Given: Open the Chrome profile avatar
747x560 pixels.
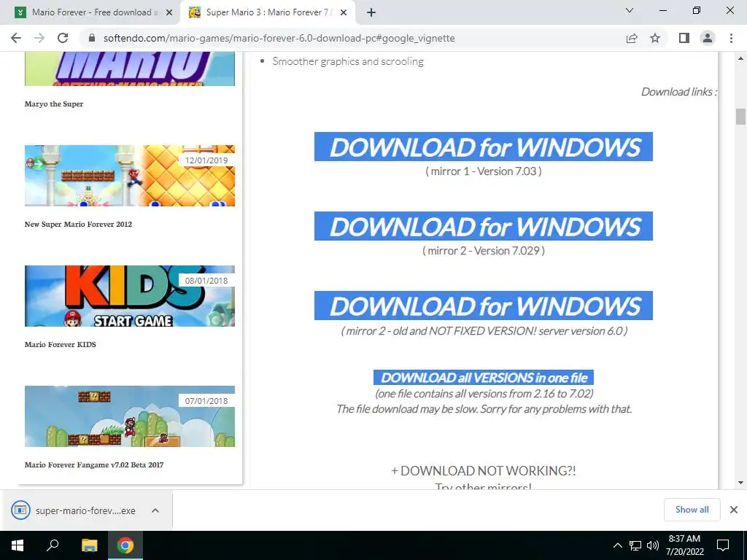Looking at the screenshot, I should coord(708,38).
